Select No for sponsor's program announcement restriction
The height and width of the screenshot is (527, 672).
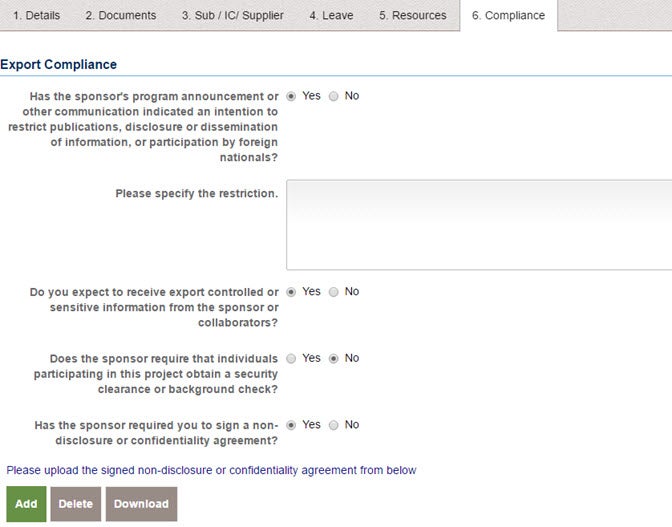[333, 96]
